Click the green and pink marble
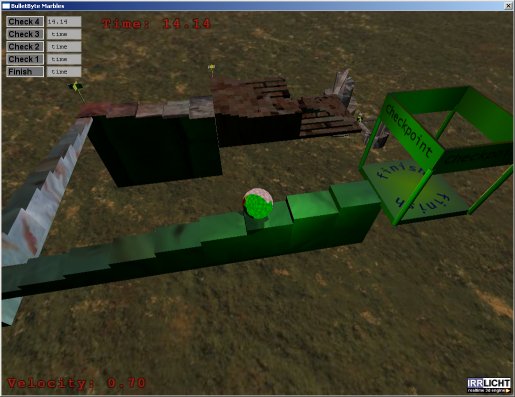The image size is (515, 397). [x=258, y=203]
